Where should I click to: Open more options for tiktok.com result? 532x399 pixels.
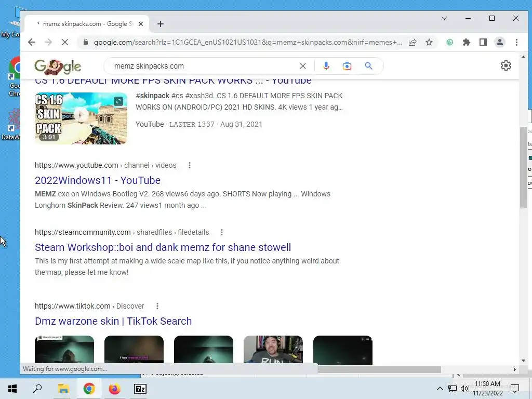click(157, 306)
